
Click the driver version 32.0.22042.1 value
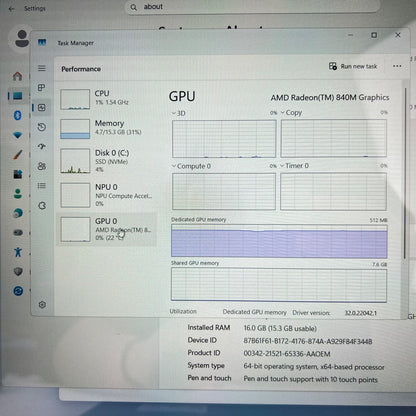(360, 313)
